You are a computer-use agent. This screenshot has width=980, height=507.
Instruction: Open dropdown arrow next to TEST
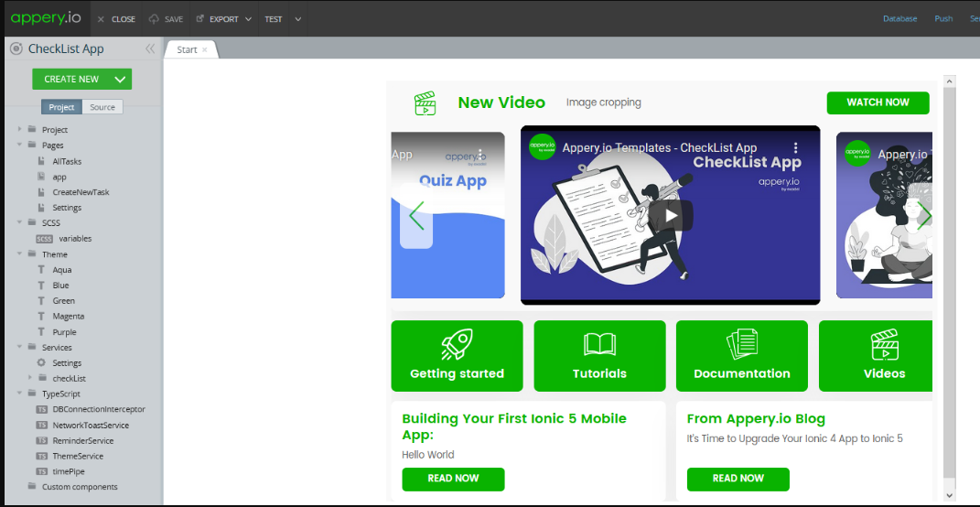298,19
